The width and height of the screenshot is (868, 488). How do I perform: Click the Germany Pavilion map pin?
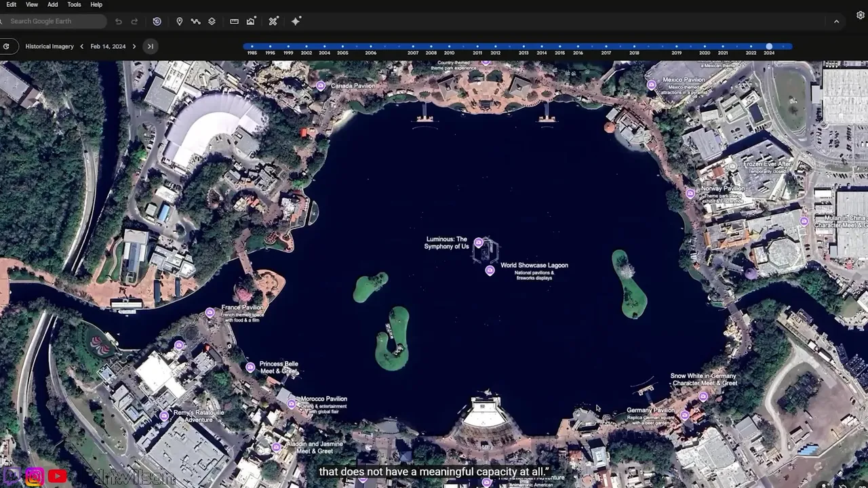[685, 415]
